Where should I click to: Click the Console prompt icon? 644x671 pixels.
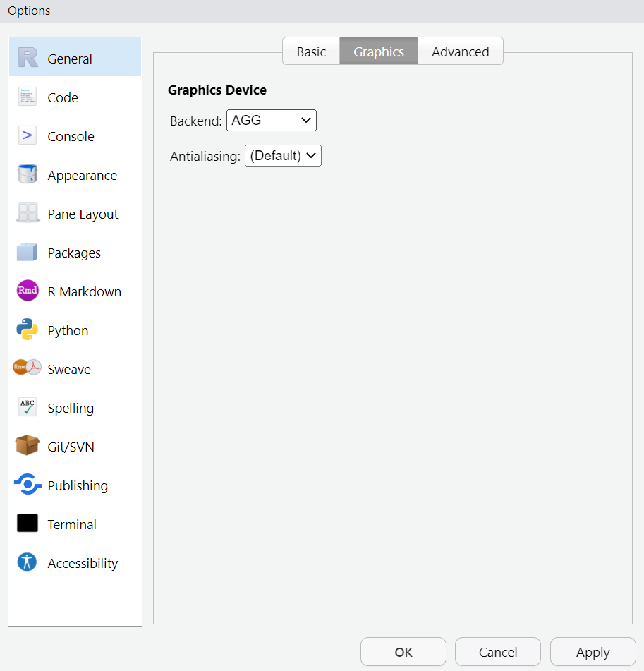point(28,136)
